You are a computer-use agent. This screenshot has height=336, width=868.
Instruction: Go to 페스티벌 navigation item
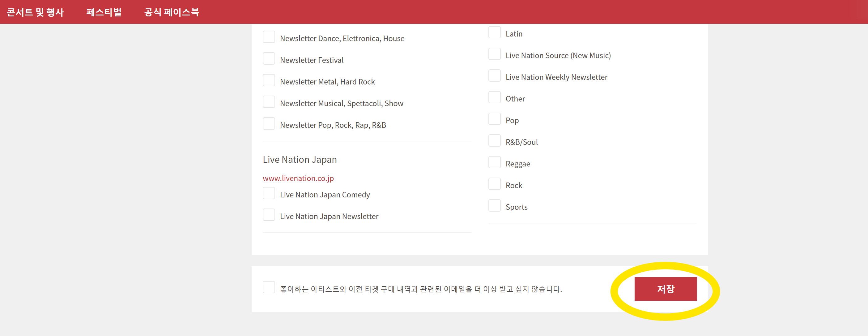104,12
